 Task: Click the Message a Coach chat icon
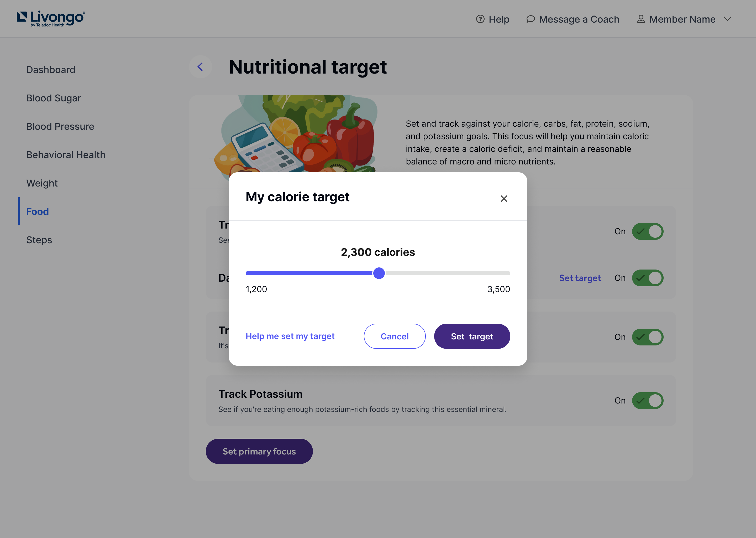click(531, 19)
